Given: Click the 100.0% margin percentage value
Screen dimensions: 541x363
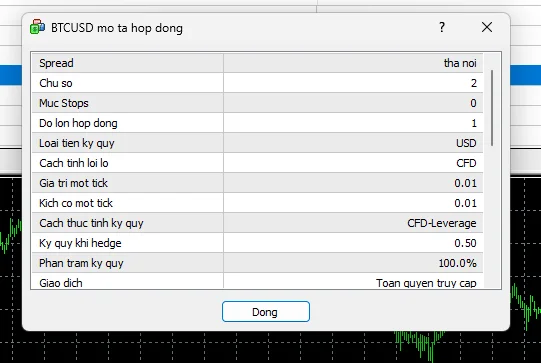Looking at the screenshot, I should point(458,263).
